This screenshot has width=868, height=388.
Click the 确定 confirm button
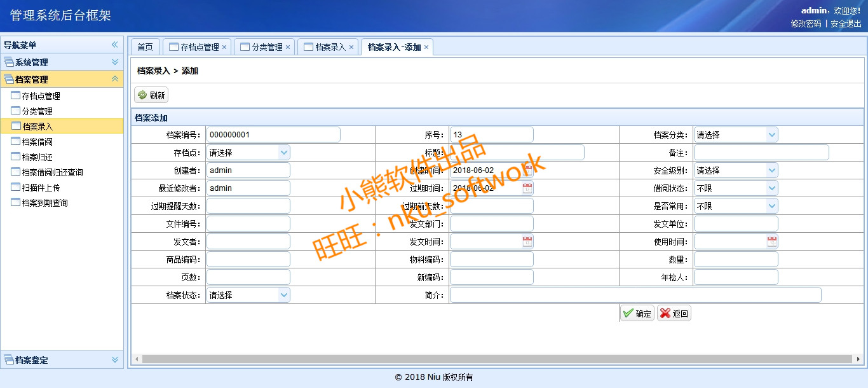(637, 313)
